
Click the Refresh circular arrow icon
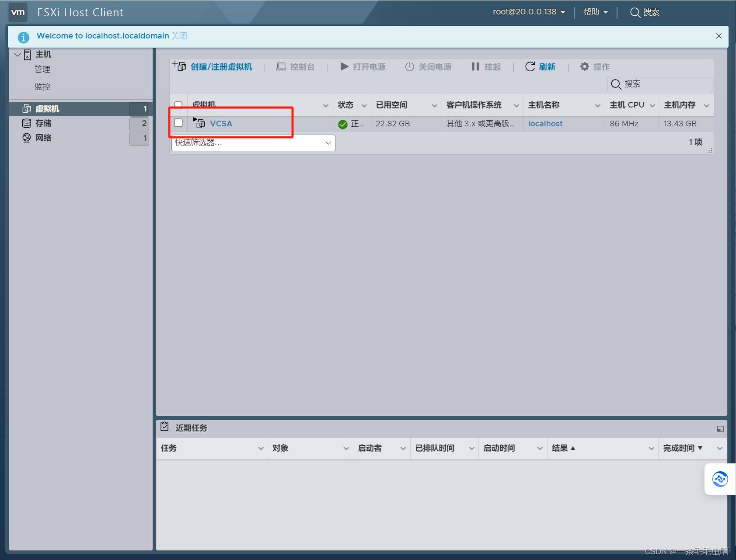pyautogui.click(x=530, y=66)
